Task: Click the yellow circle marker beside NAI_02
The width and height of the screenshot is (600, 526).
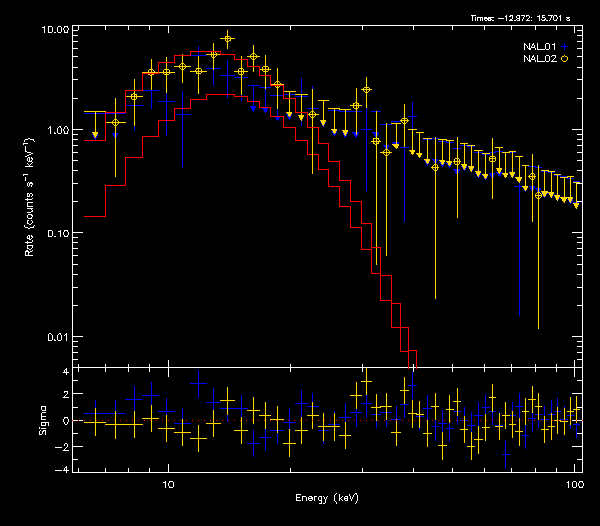Action: 565,59
